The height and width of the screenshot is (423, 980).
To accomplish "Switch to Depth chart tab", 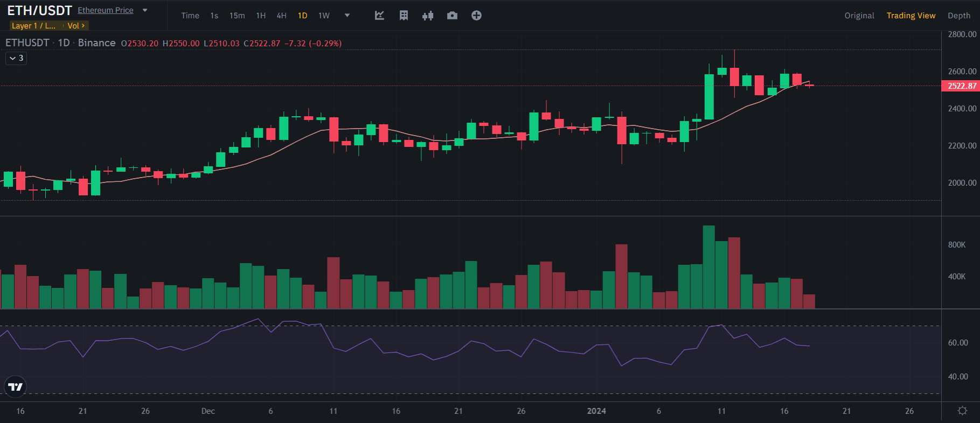I will coord(958,16).
